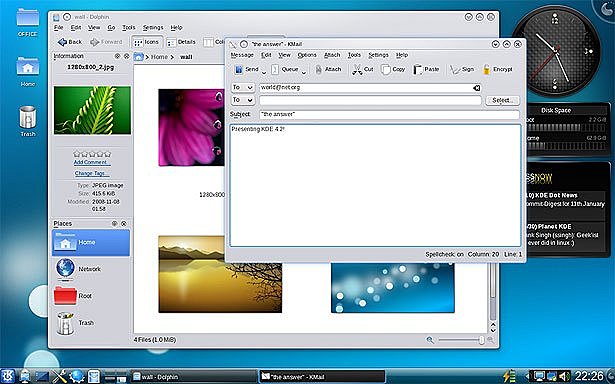Switch Dolphin to Details view
The image size is (615, 384).
(x=181, y=42)
